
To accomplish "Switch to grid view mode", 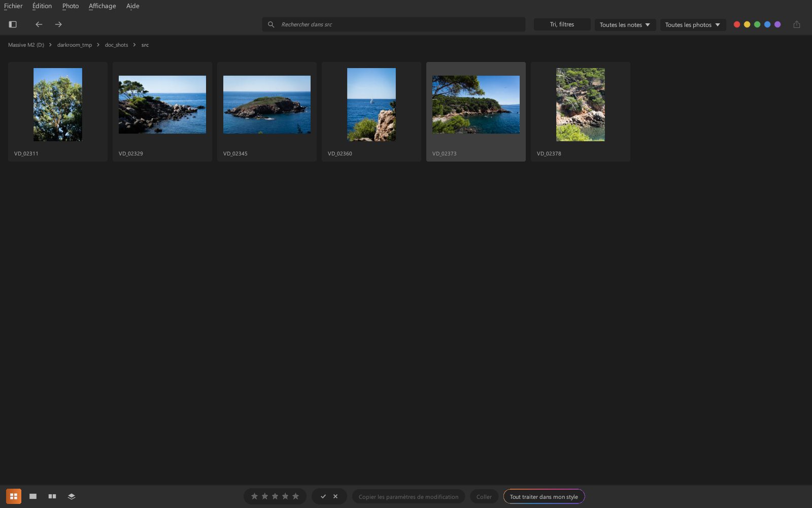I will click(14, 496).
